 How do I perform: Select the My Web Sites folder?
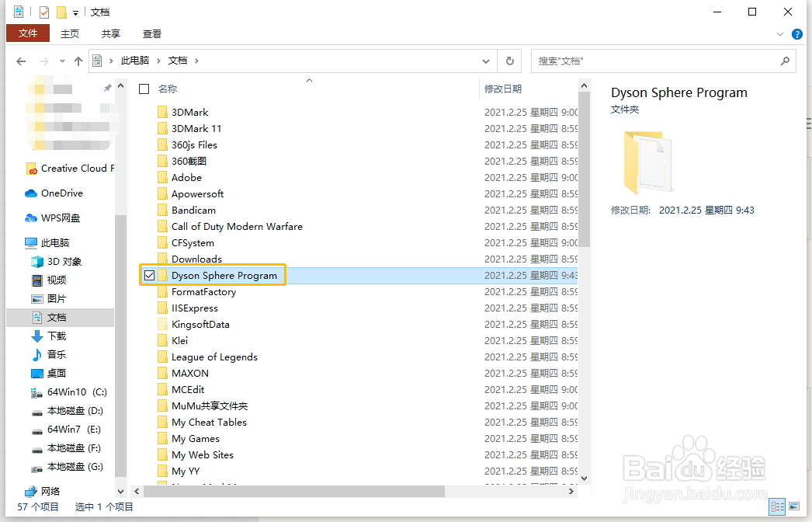203,455
